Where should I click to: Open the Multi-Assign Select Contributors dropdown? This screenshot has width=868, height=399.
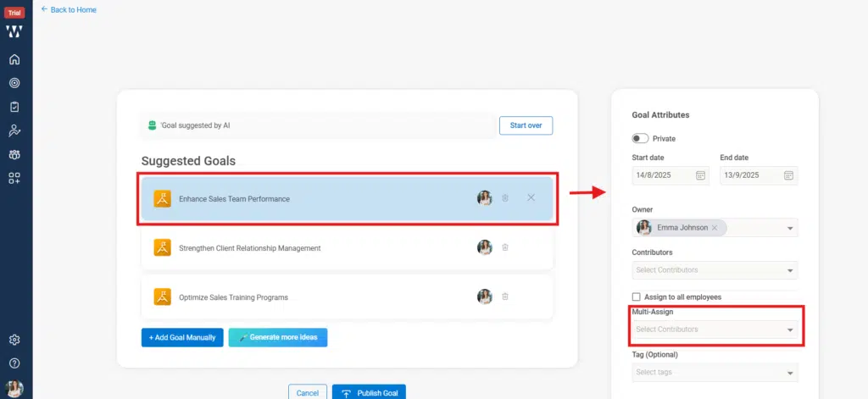point(715,330)
